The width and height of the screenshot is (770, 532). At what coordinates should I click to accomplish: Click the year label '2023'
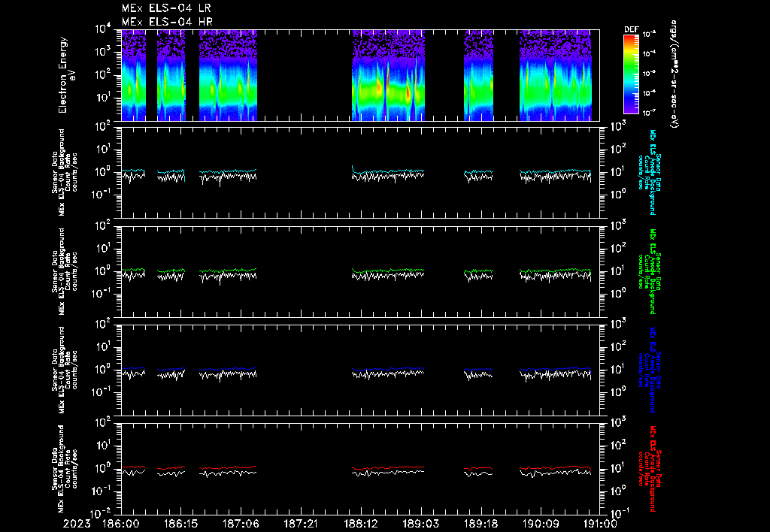click(77, 524)
